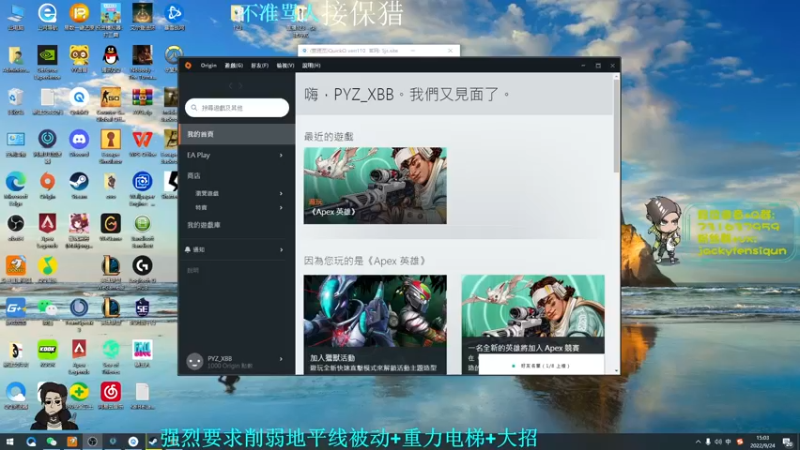
Task: Expand the 通知 notifications arrow
Action: coord(281,249)
